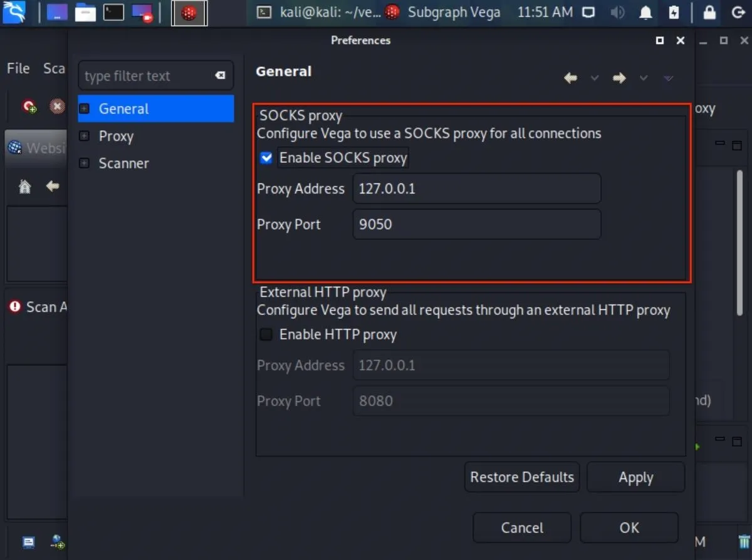Open the terminal emulator launcher in the panel
Screen dimensions: 752x560
pyautogui.click(x=113, y=12)
